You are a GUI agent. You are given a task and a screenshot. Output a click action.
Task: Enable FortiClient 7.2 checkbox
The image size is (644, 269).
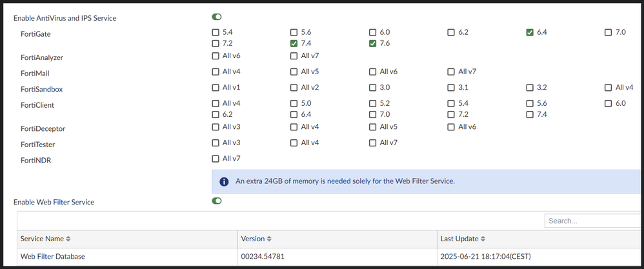[x=451, y=115]
